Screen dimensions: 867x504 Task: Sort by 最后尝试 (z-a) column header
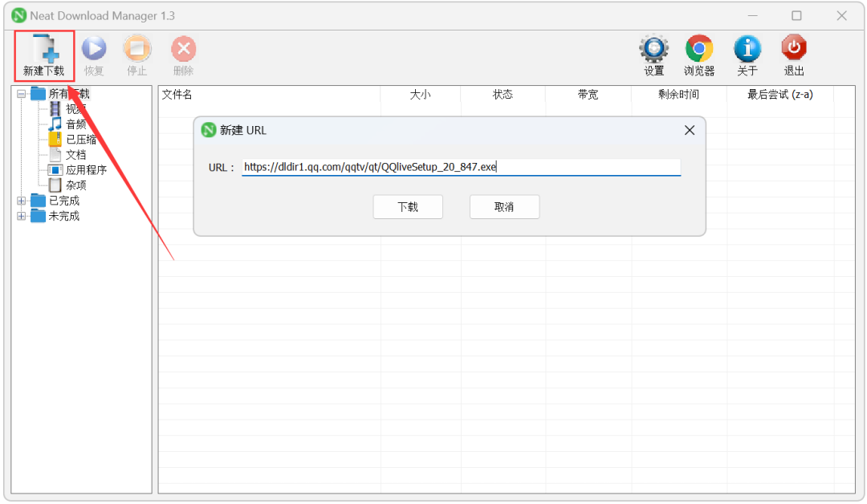[x=780, y=95]
